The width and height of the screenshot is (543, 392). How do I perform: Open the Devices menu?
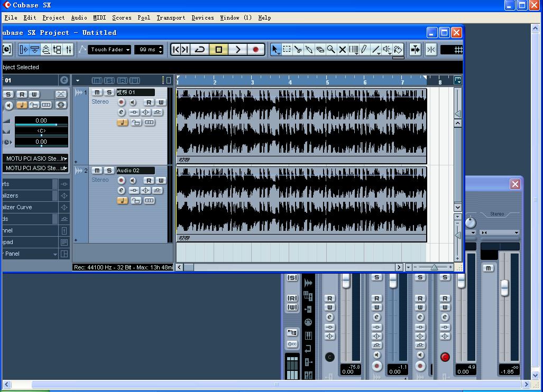(203, 17)
